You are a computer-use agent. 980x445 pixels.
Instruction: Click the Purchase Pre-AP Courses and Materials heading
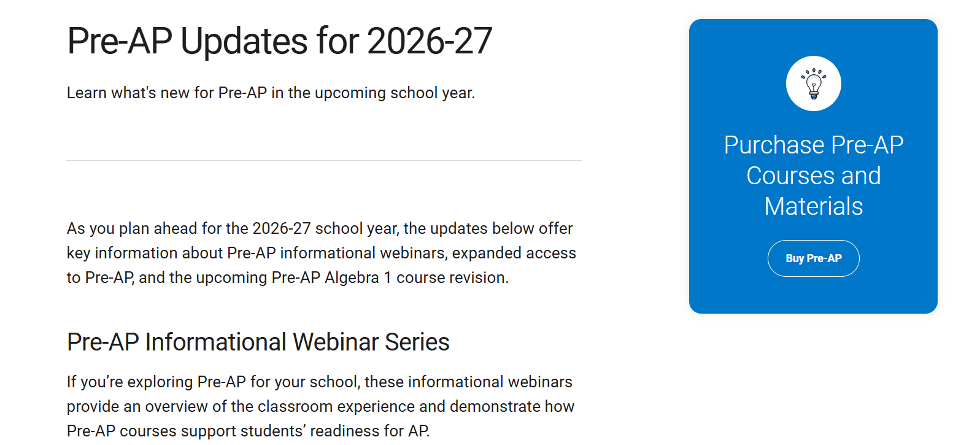pos(813,176)
